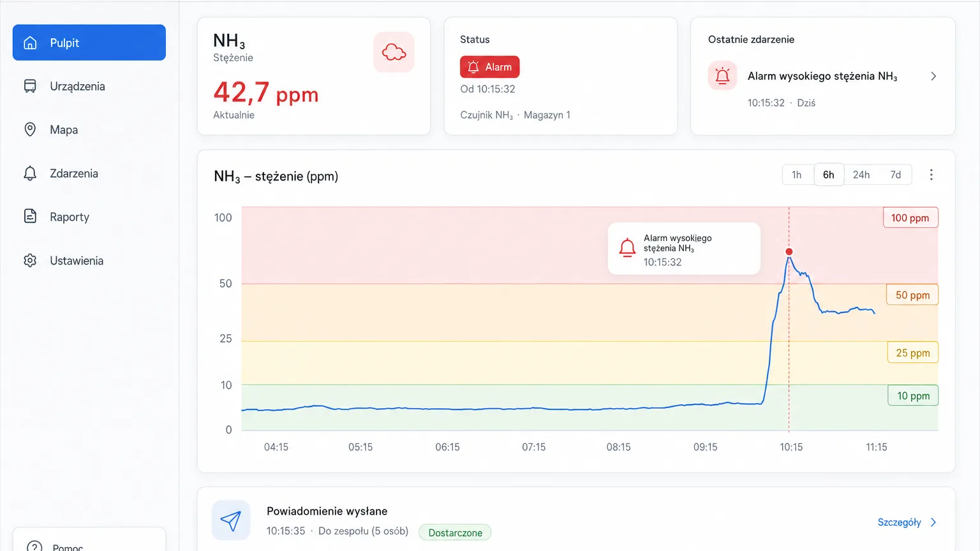The width and height of the screenshot is (980, 551).
Task: Click the '10:15:32 · Dziś' timestamp
Action: (782, 103)
